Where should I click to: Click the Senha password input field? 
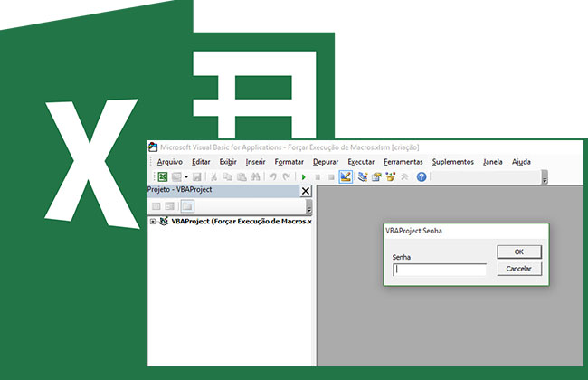click(440, 270)
